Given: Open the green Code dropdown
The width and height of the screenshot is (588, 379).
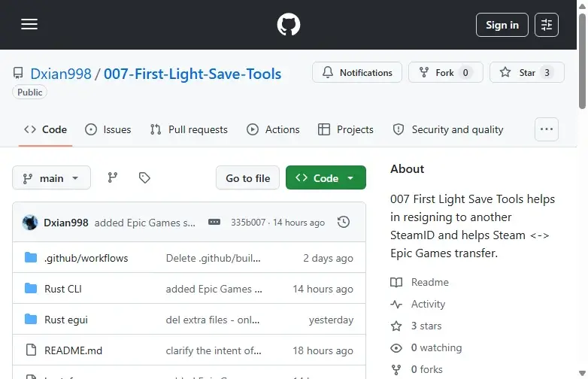Looking at the screenshot, I should [326, 177].
